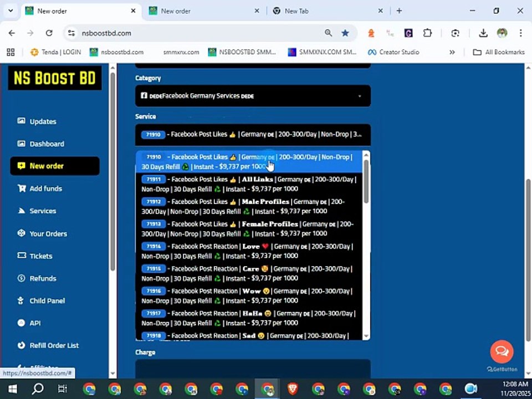This screenshot has height=399, width=532.
Task: Click the NS Boost BD logo
Action: point(55,78)
